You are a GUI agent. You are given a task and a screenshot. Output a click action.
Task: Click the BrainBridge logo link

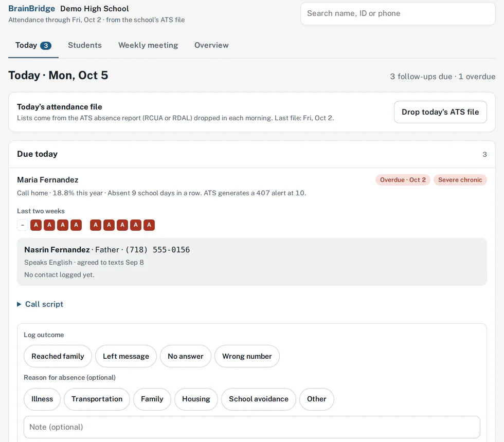point(31,9)
